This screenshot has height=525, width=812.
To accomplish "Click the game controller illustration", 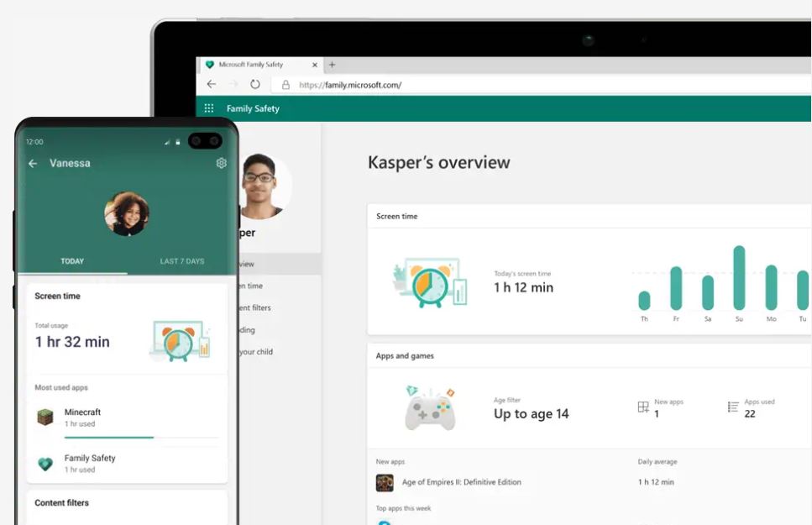I will [x=429, y=408].
